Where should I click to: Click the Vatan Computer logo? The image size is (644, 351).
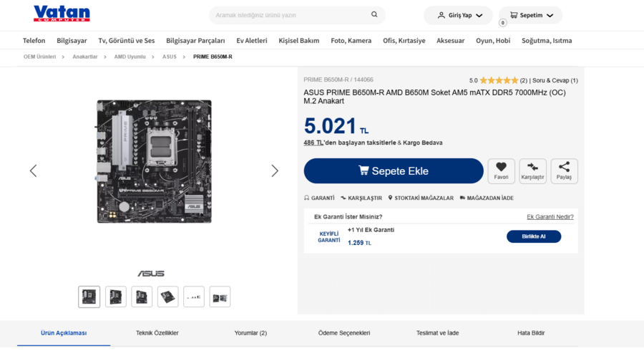point(62,14)
